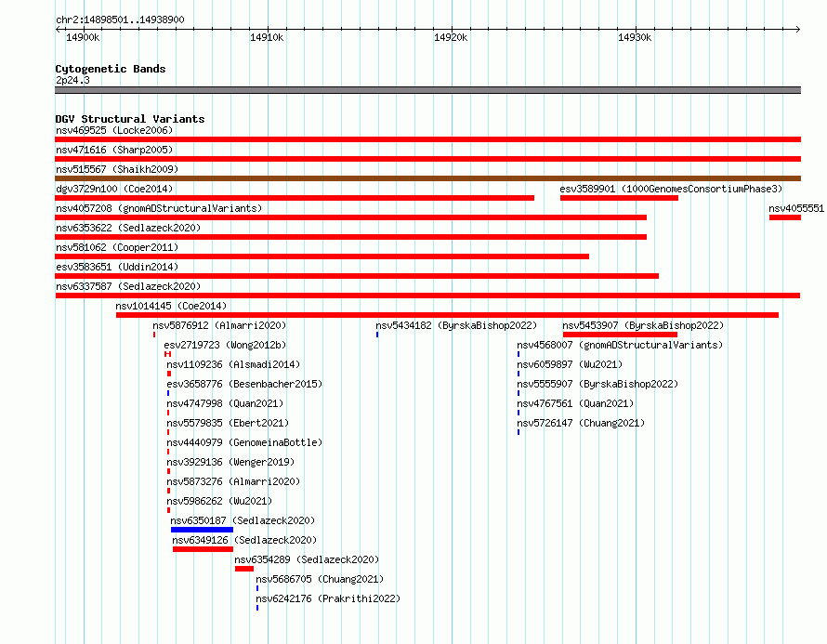Click nsv6354289 (Sedlazeck2020) label
Viewport: 827px width, 644px height.
[307, 559]
